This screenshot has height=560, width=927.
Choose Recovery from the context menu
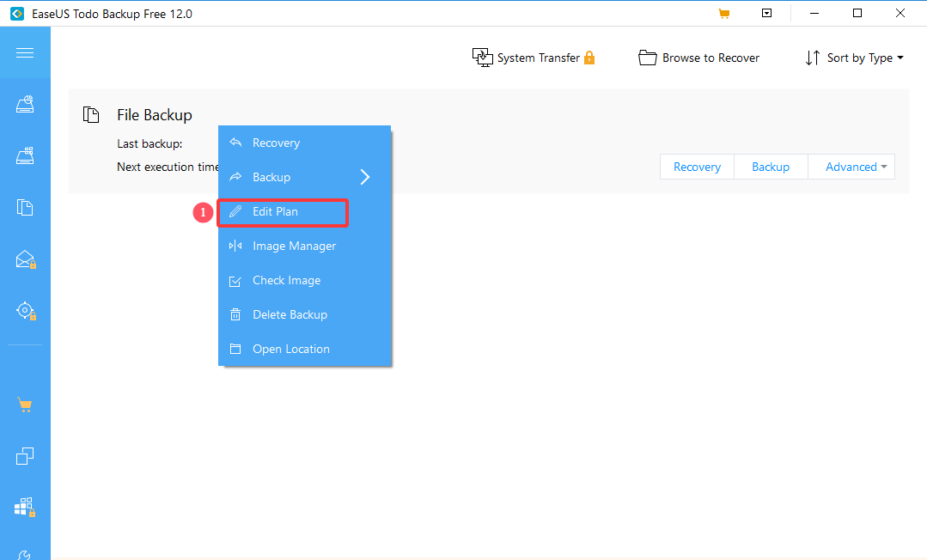click(304, 143)
